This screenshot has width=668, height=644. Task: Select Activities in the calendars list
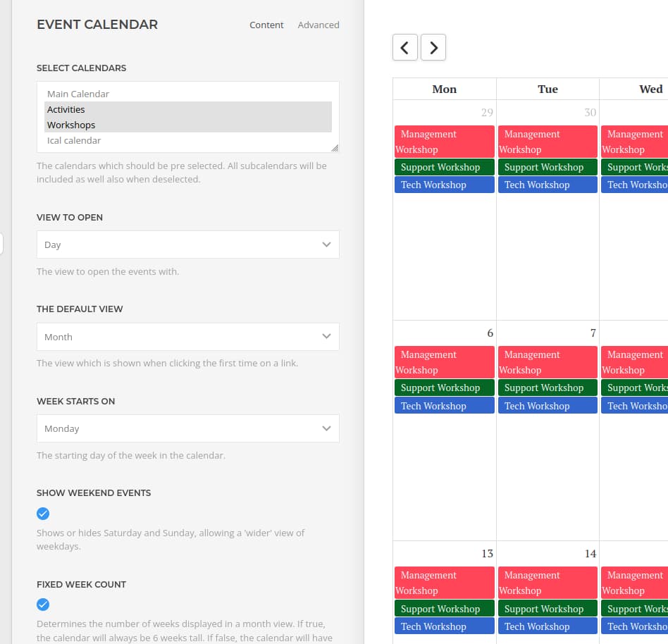point(188,109)
